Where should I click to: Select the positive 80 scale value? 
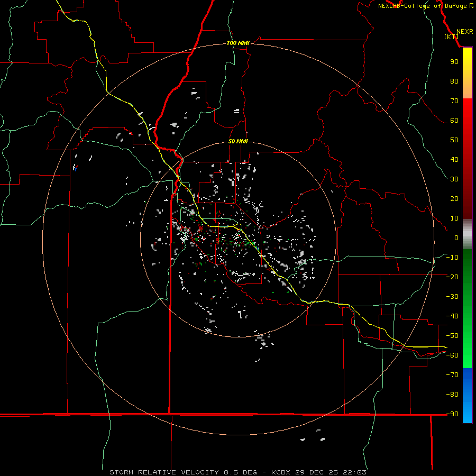(454, 81)
